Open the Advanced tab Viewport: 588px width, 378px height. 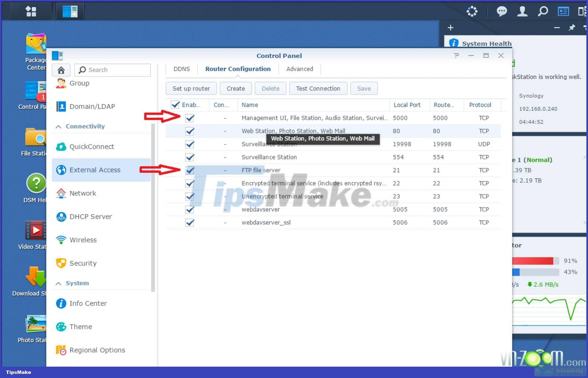[x=299, y=69]
